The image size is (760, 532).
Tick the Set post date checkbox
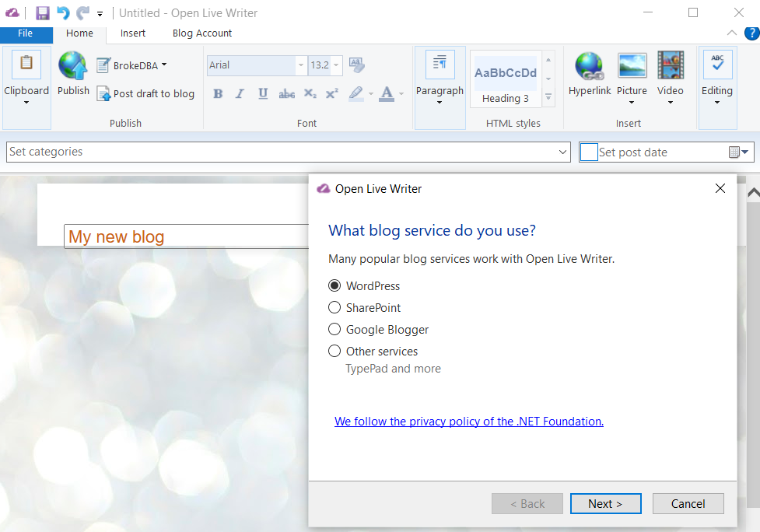589,152
